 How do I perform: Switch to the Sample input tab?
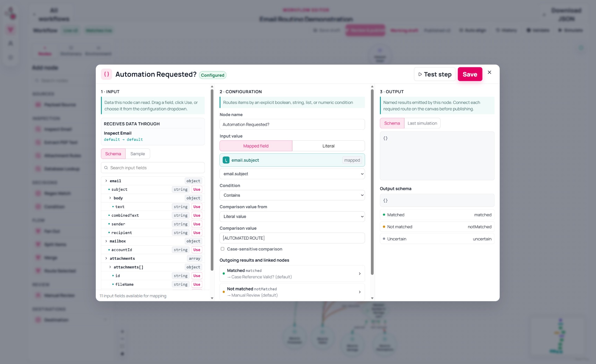click(137, 154)
